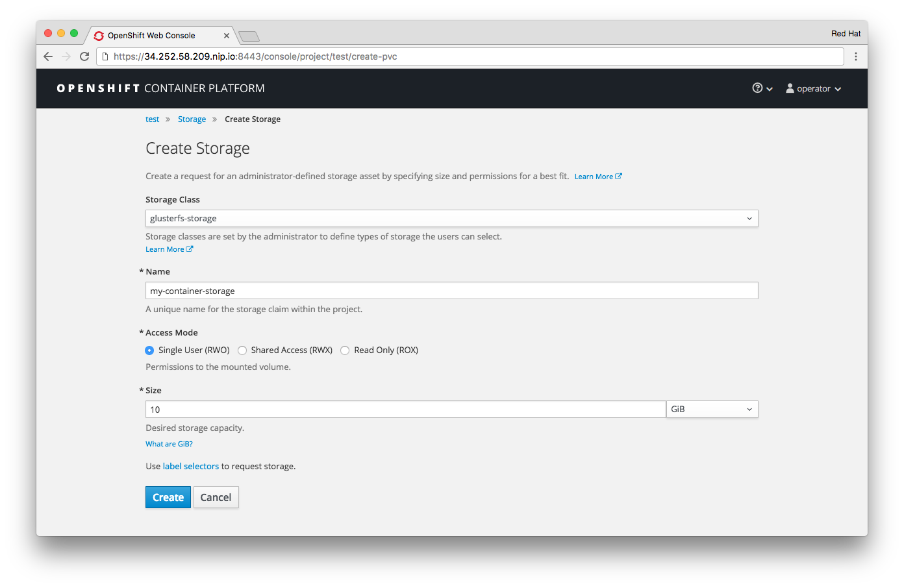Open the operator user menu

point(814,88)
